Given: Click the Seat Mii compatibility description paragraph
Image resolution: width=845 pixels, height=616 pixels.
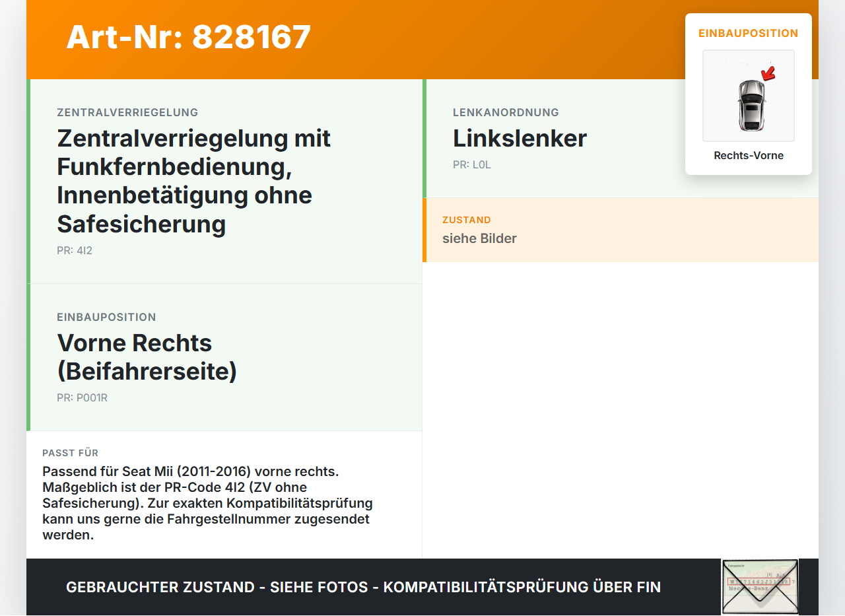Looking at the screenshot, I should (207, 503).
